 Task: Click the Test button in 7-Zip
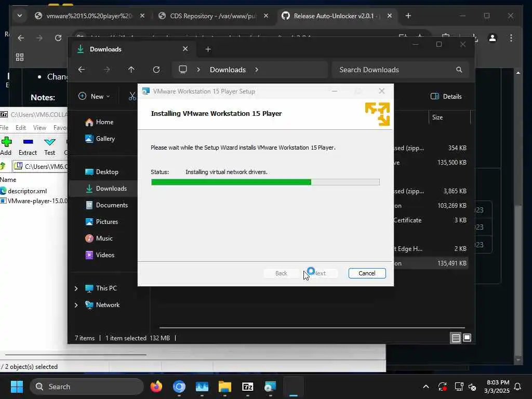[49, 146]
